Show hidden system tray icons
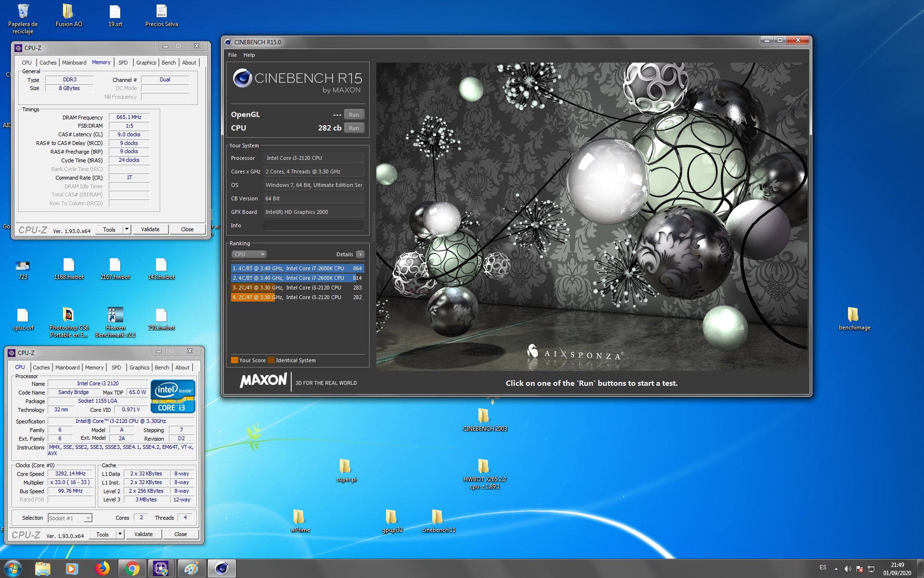Viewport: 924px width, 578px height. click(x=836, y=569)
